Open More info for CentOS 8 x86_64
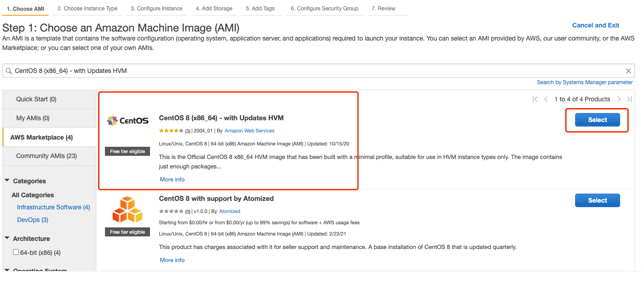This screenshot has width=644, height=299. [x=172, y=179]
